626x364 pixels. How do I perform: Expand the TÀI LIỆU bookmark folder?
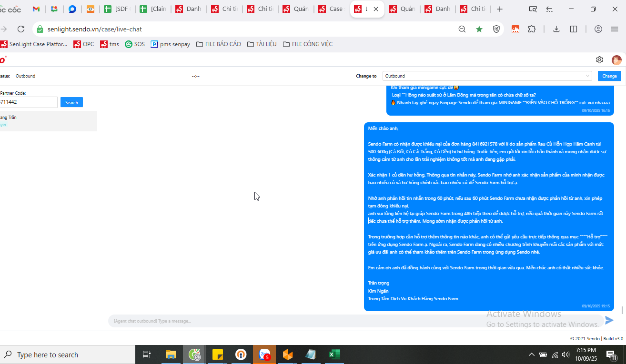pyautogui.click(x=262, y=44)
